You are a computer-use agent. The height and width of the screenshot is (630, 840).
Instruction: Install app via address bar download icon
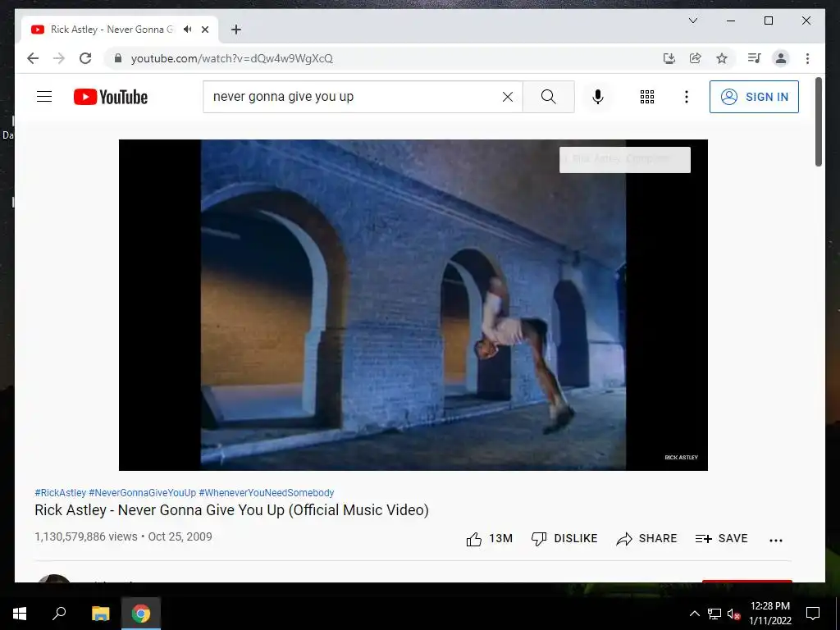(669, 58)
